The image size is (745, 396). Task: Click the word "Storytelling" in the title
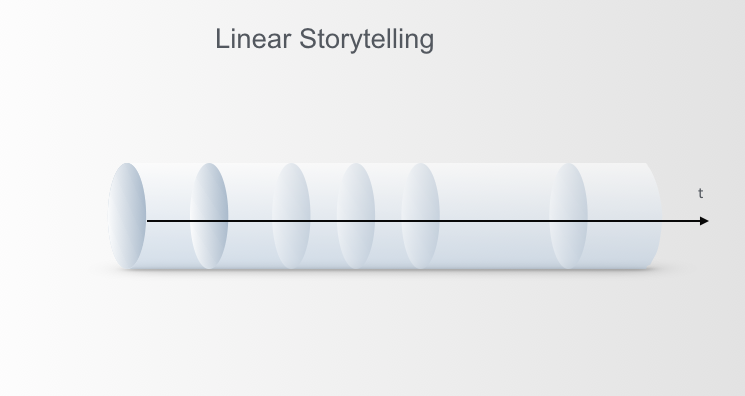[x=366, y=40]
